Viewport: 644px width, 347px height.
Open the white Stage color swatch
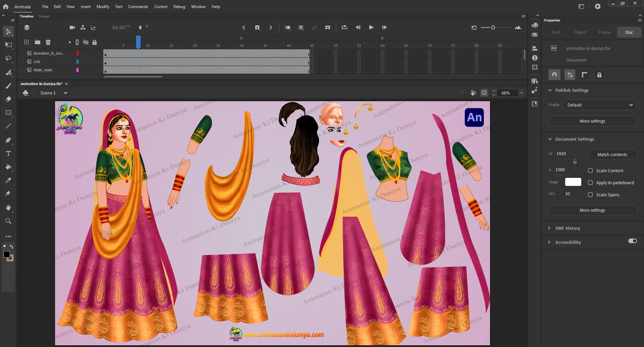coord(573,182)
